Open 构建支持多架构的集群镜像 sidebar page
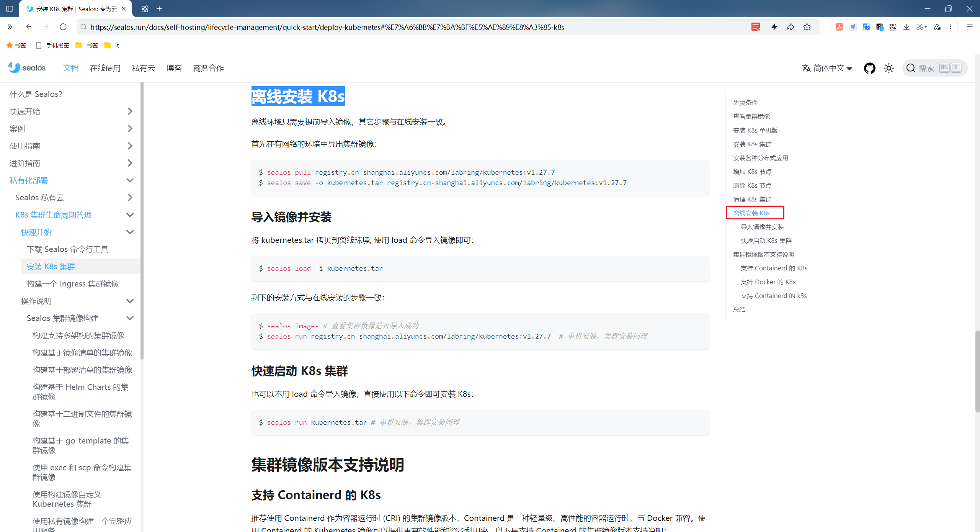Screen dimensions: 980x532 click(x=78, y=336)
